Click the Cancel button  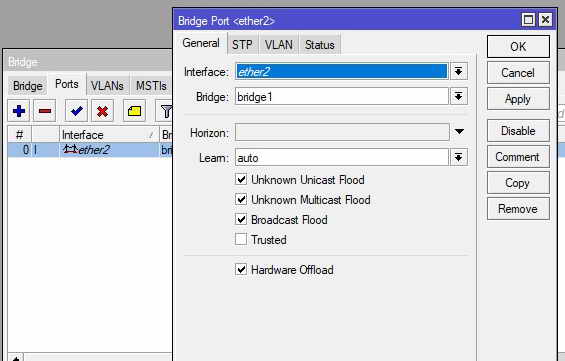tap(518, 73)
